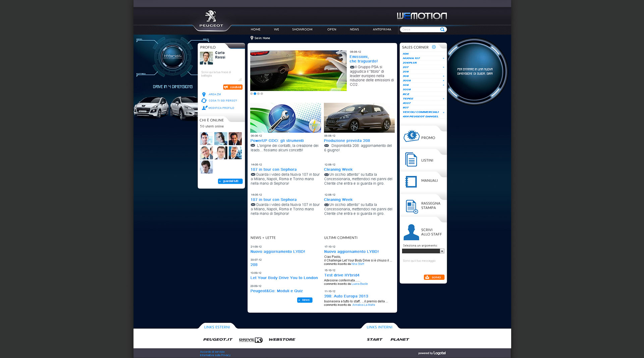Click the Drive K logo link

pyautogui.click(x=251, y=340)
